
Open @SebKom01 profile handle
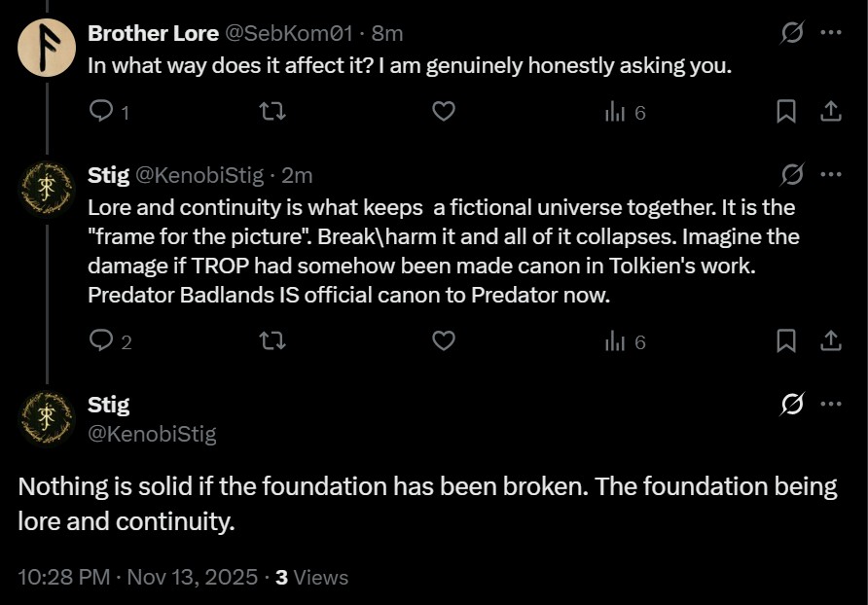[x=289, y=33]
